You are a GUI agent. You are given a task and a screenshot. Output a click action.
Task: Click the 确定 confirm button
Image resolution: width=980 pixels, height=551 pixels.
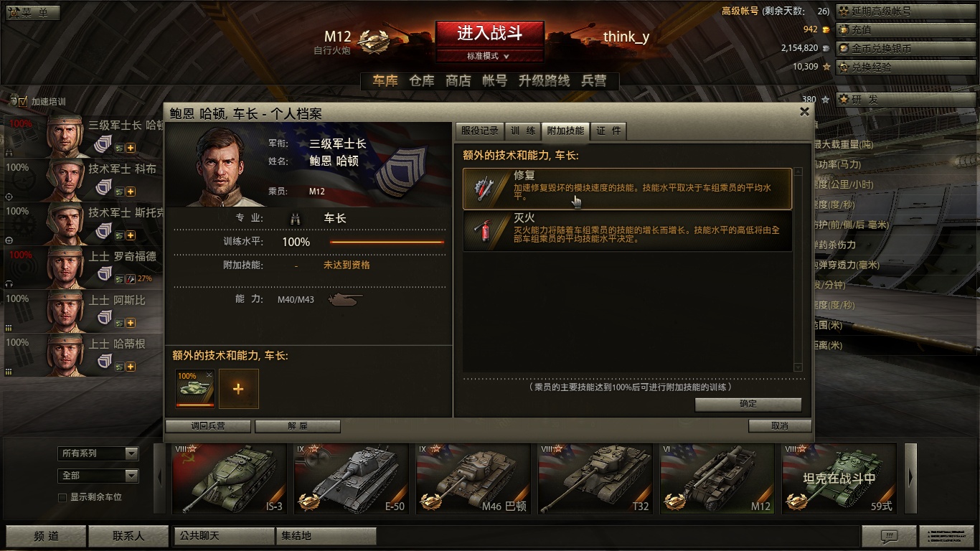(x=748, y=404)
